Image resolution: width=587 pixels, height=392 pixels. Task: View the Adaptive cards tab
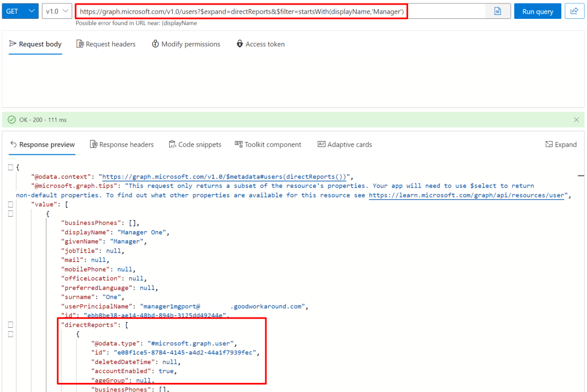tap(345, 144)
